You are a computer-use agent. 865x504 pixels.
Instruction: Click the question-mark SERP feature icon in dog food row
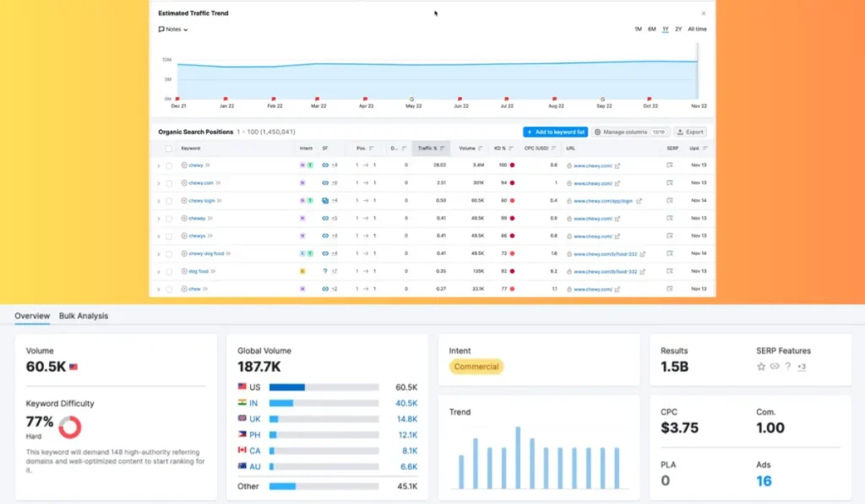tap(325, 271)
